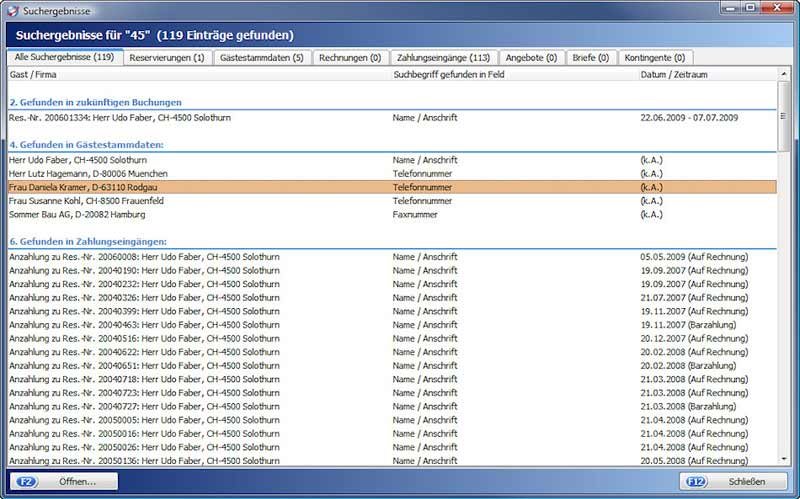
Task: Click date 21.07.2007 (Auf Rechnung)
Action: pos(694,297)
